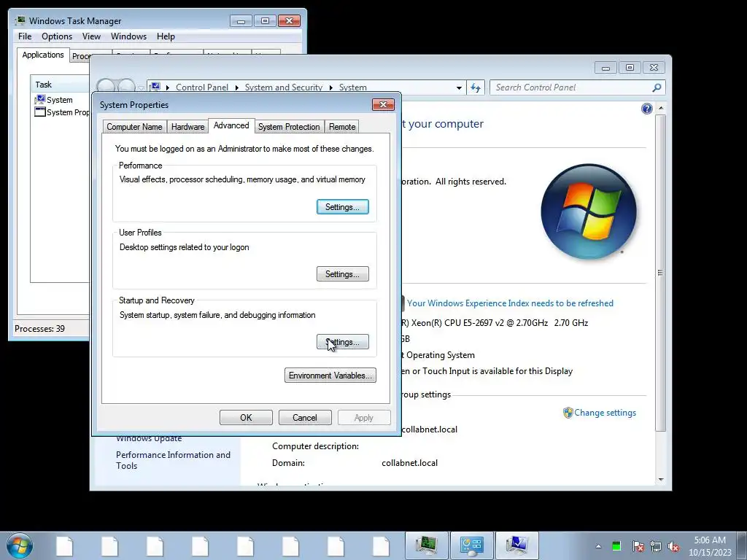Show desktop using the taskbar end strip
This screenshot has height=560, width=747.
(742, 545)
